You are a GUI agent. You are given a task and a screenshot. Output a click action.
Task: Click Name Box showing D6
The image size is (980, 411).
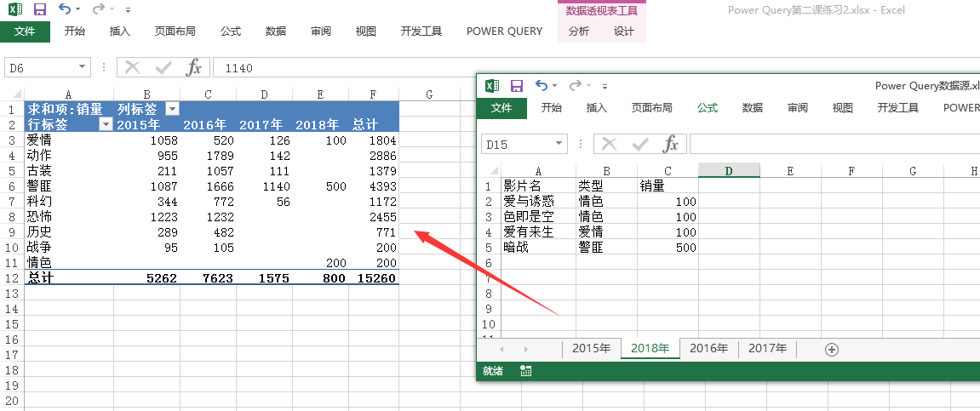pyautogui.click(x=41, y=68)
